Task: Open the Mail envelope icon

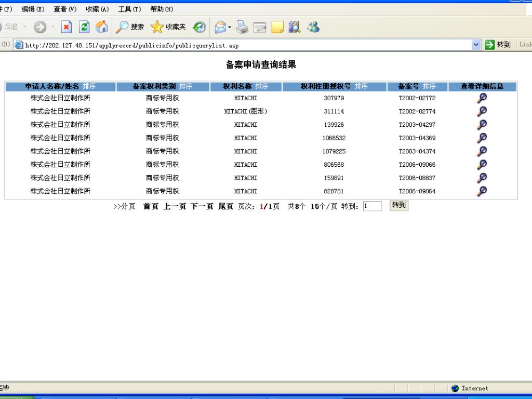Action: tap(220, 27)
